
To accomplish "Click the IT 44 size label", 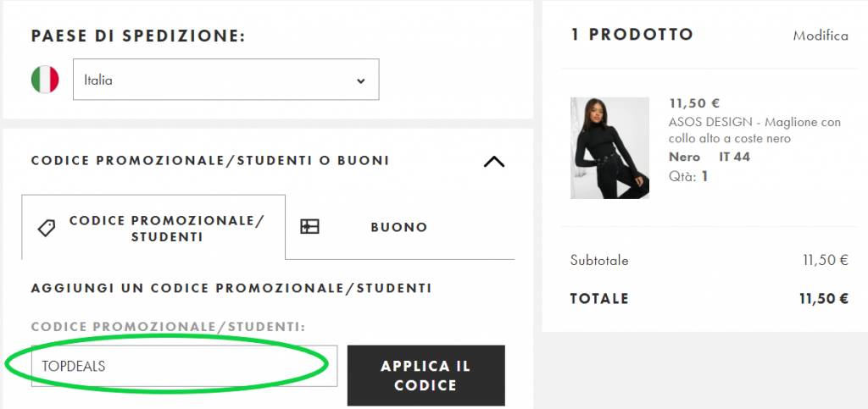I will point(734,157).
